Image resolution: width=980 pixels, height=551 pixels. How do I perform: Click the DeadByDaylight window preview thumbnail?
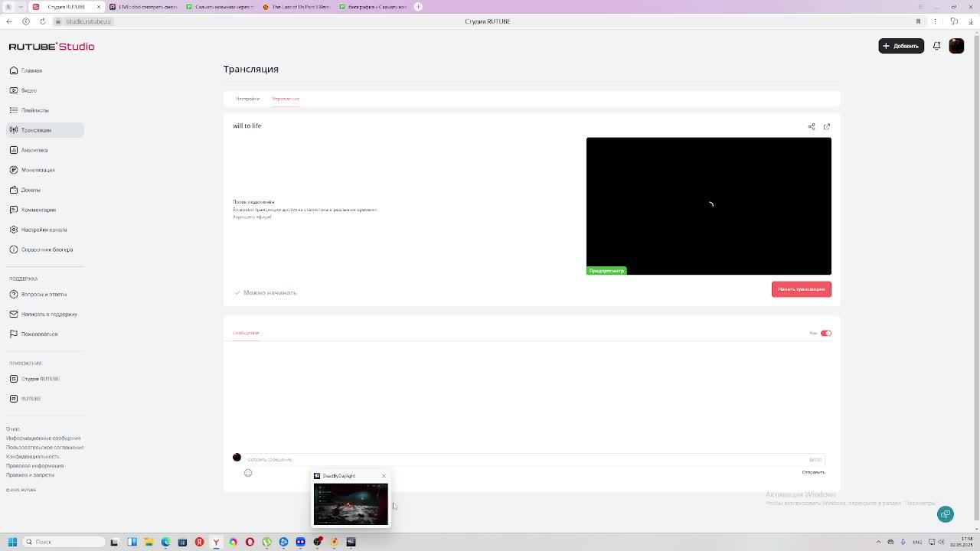tap(351, 504)
